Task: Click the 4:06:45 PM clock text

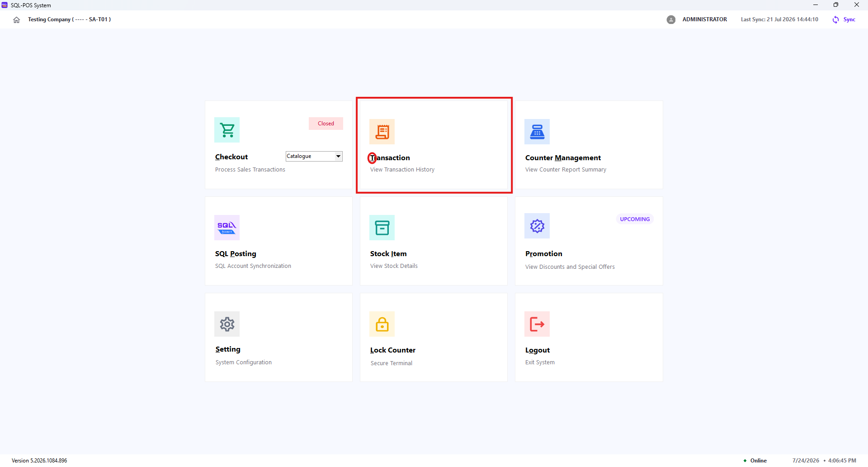Action: pyautogui.click(x=842, y=461)
